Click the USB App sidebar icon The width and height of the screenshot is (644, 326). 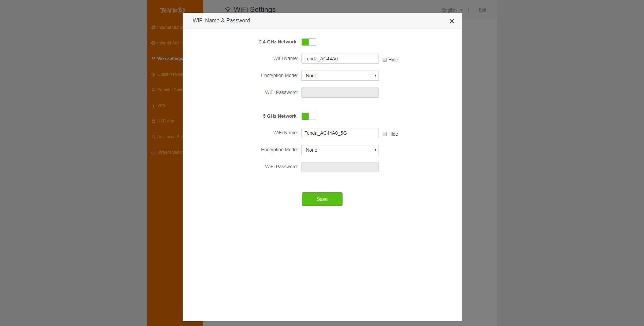click(153, 121)
